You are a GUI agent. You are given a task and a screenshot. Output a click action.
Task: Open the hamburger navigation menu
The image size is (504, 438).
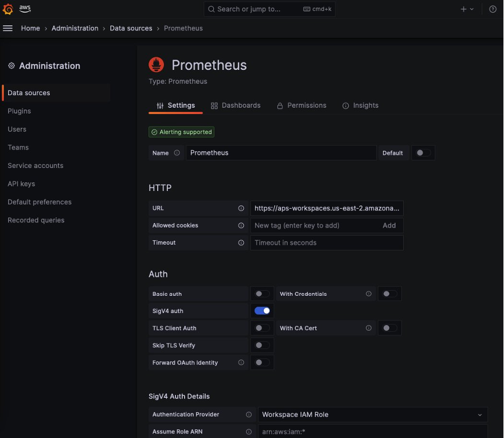click(x=7, y=28)
